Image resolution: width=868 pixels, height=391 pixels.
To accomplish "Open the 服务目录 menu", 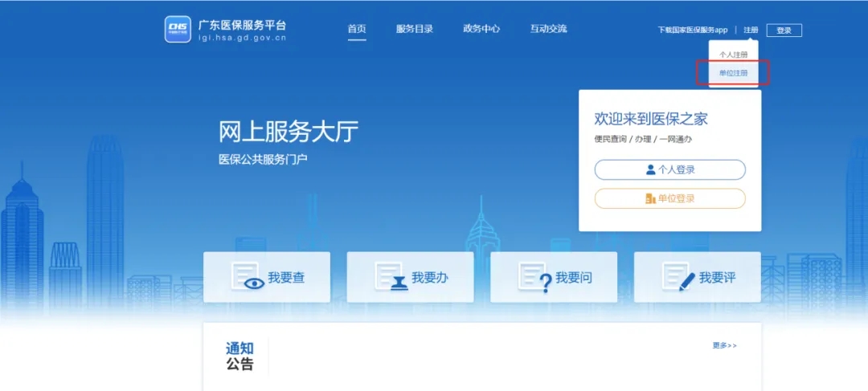I will [414, 29].
